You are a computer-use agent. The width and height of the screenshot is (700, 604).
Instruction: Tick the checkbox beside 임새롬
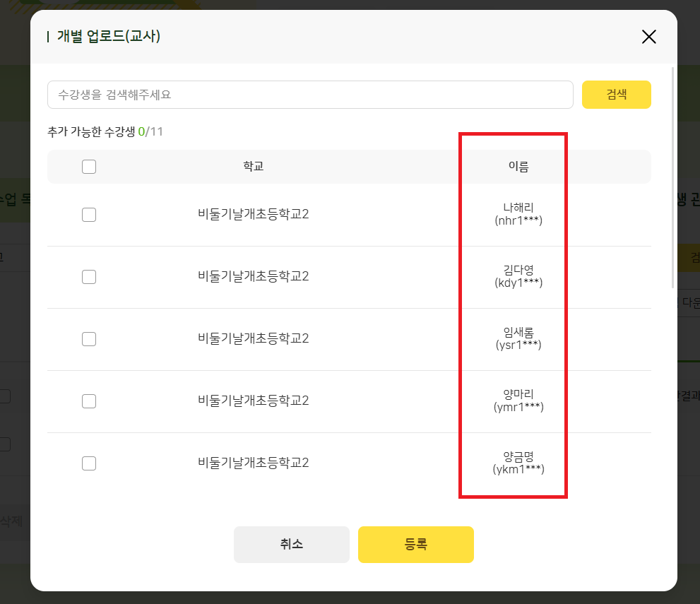[x=89, y=339]
